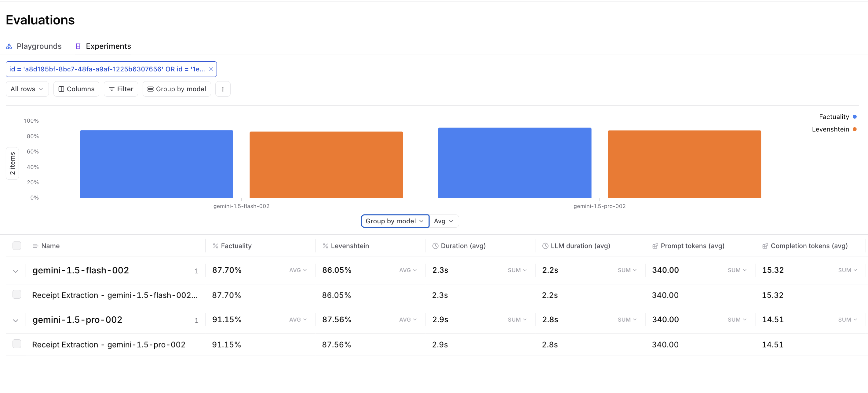
Task: Open the Filter funnel option
Action: coord(121,89)
